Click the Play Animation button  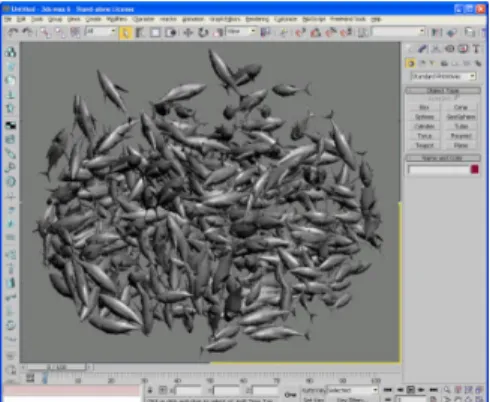click(x=411, y=390)
